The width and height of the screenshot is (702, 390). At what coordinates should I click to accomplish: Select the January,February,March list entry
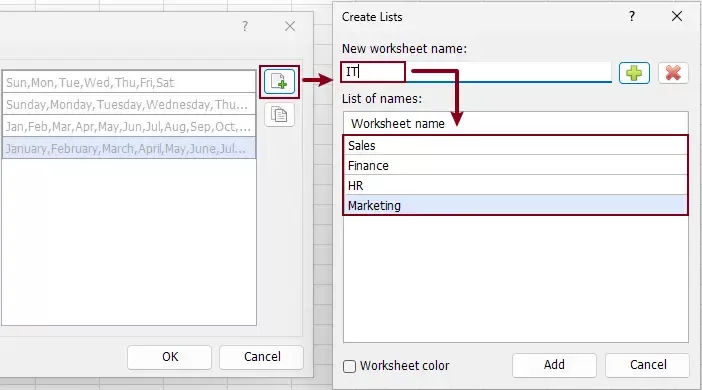click(x=129, y=148)
